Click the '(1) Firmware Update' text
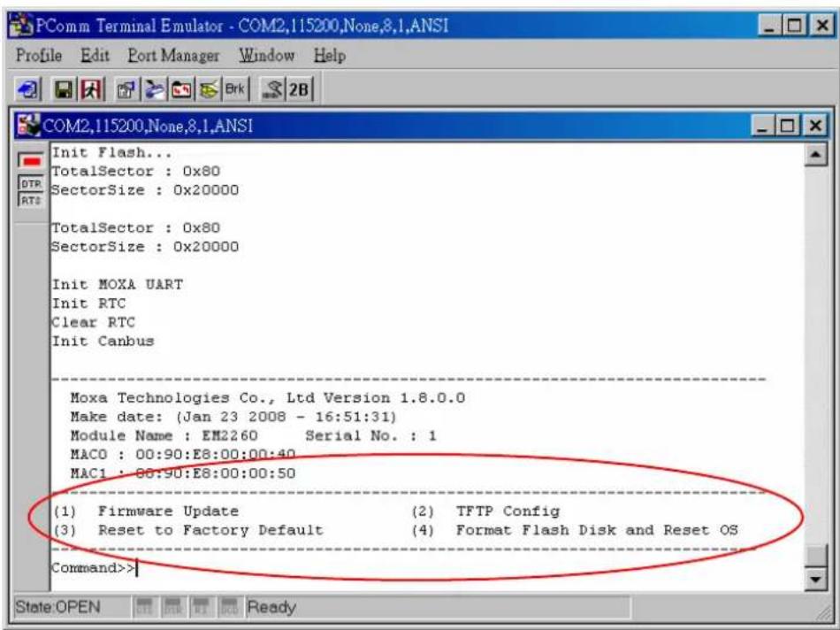The width and height of the screenshot is (840, 630). tap(146, 511)
